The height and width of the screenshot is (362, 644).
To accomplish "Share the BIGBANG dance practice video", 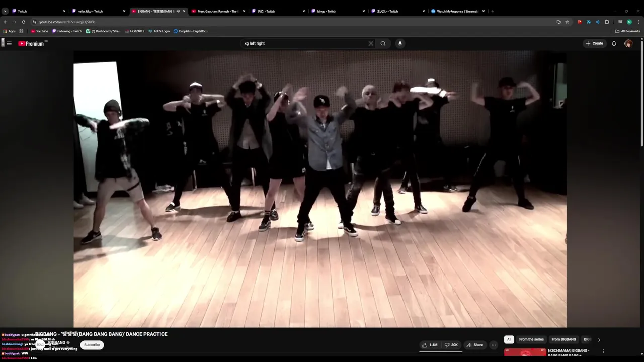I will click(x=474, y=345).
